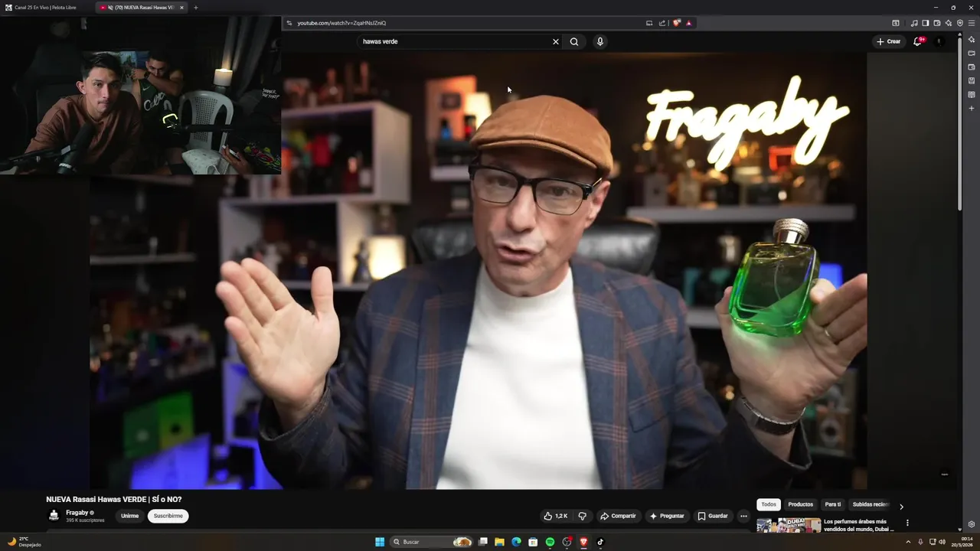Open the taskbar clock and date

962,542
